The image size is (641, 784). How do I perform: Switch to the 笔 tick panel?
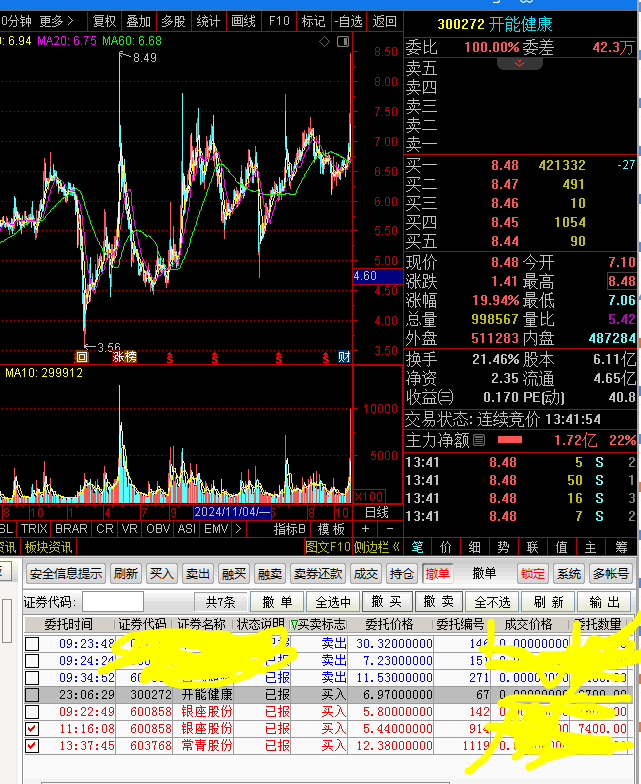pyautogui.click(x=418, y=548)
